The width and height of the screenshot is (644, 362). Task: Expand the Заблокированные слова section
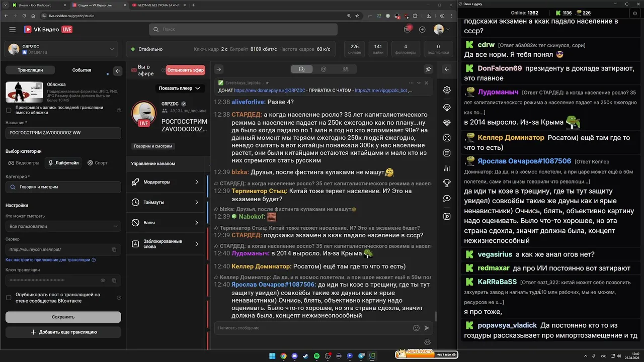[x=166, y=244]
